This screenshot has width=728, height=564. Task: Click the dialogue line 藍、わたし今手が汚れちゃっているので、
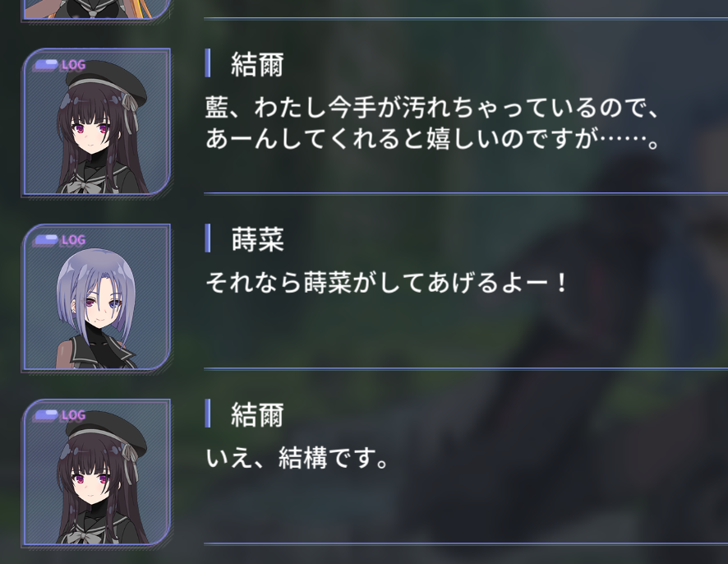431,108
